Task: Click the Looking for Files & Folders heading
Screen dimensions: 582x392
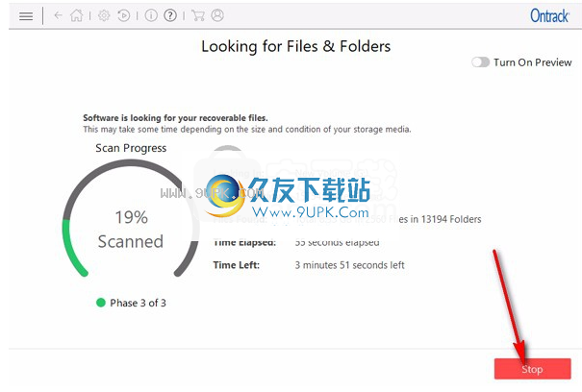Action: point(296,47)
